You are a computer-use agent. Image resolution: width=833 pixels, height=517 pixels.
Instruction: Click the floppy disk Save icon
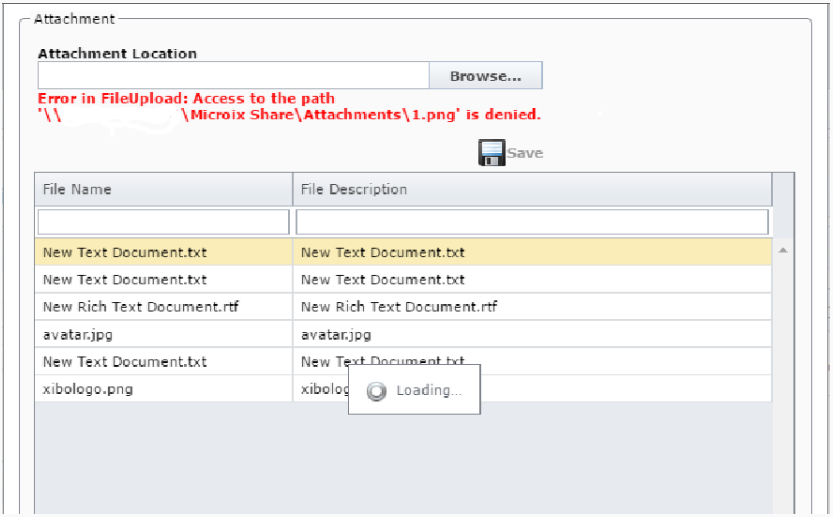coord(491,153)
